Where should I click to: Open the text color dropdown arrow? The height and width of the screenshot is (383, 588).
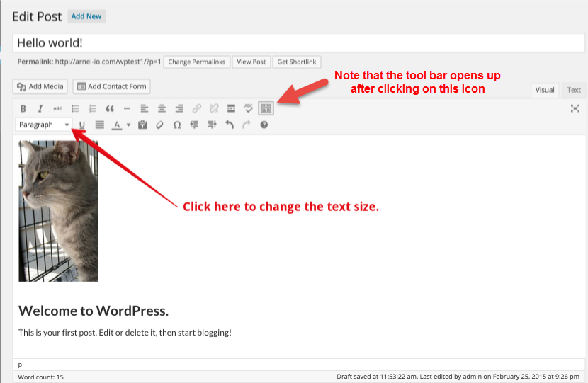click(x=128, y=125)
